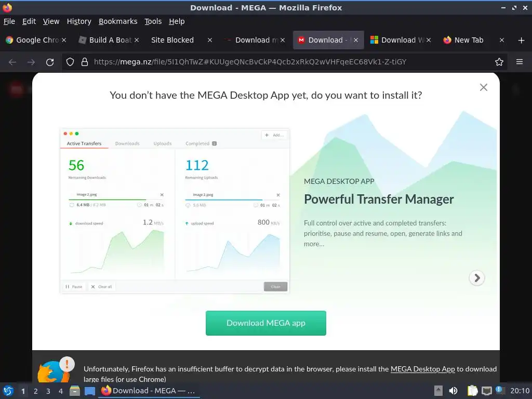The width and height of the screenshot is (532, 399).
Task: Close the New Tab tab
Action: tap(501, 40)
